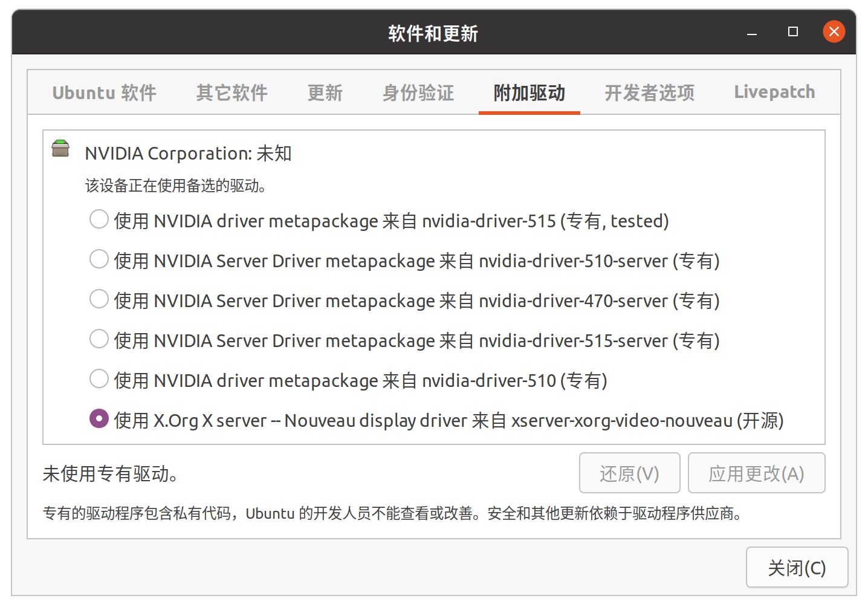Image resolution: width=868 pixels, height=607 pixels.
Task: Click the 还原(V) revert button
Action: pyautogui.click(x=629, y=473)
